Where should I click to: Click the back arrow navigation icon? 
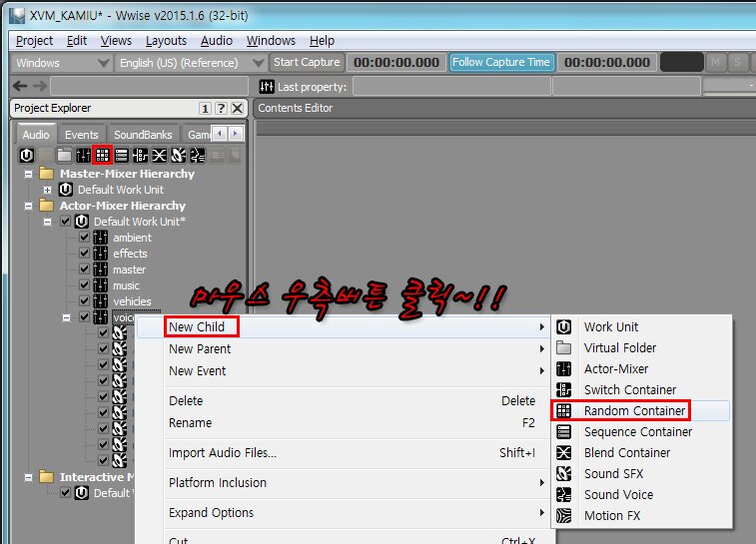coord(20,86)
